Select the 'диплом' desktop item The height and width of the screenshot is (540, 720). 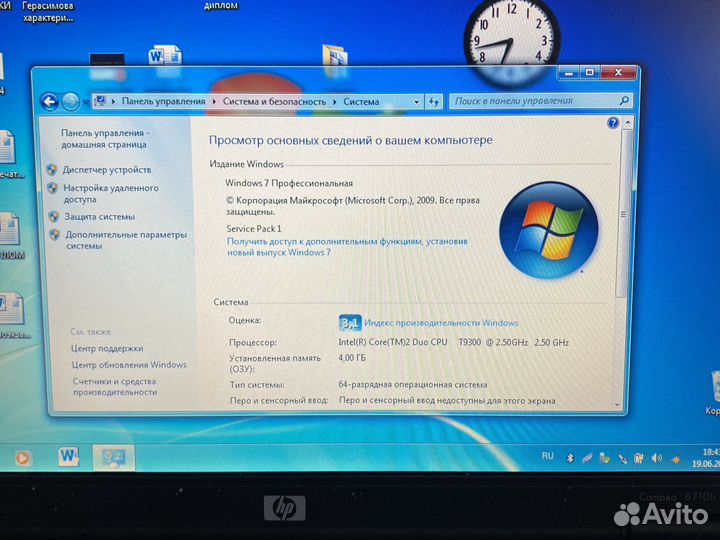tap(221, 6)
